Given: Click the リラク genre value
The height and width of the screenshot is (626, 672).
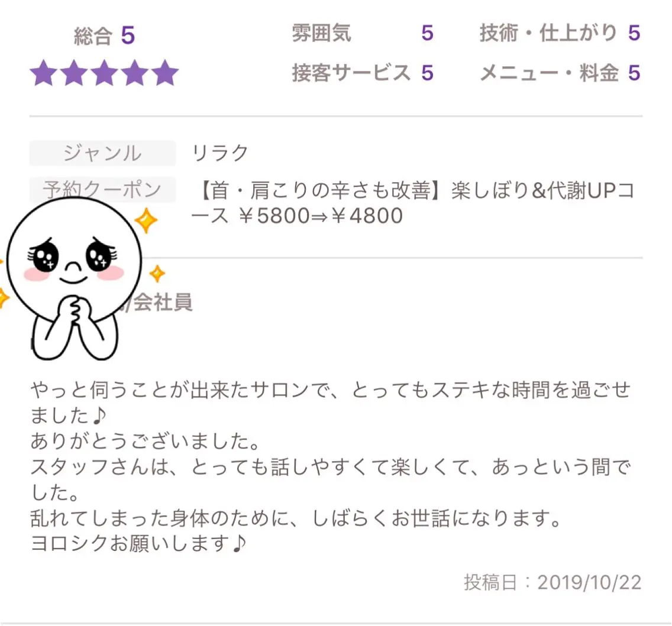Looking at the screenshot, I should point(220,153).
